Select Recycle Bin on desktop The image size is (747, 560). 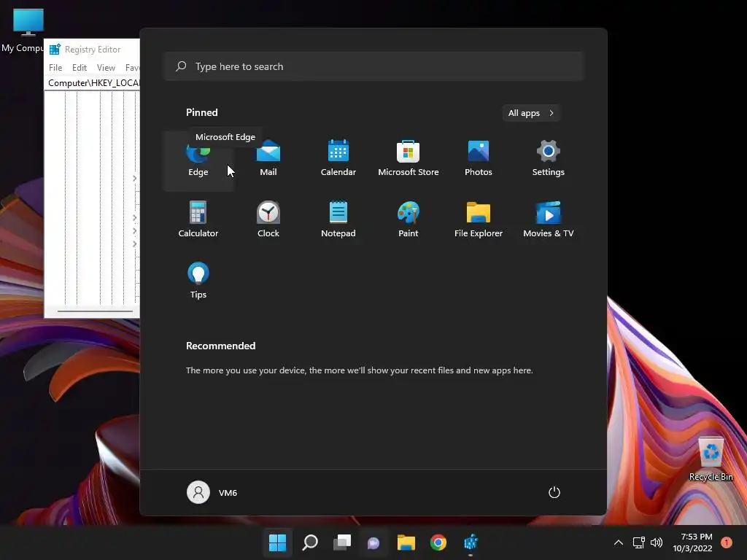tap(711, 459)
